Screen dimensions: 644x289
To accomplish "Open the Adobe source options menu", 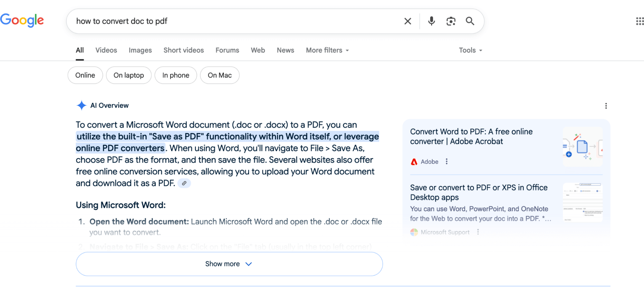I will (447, 162).
